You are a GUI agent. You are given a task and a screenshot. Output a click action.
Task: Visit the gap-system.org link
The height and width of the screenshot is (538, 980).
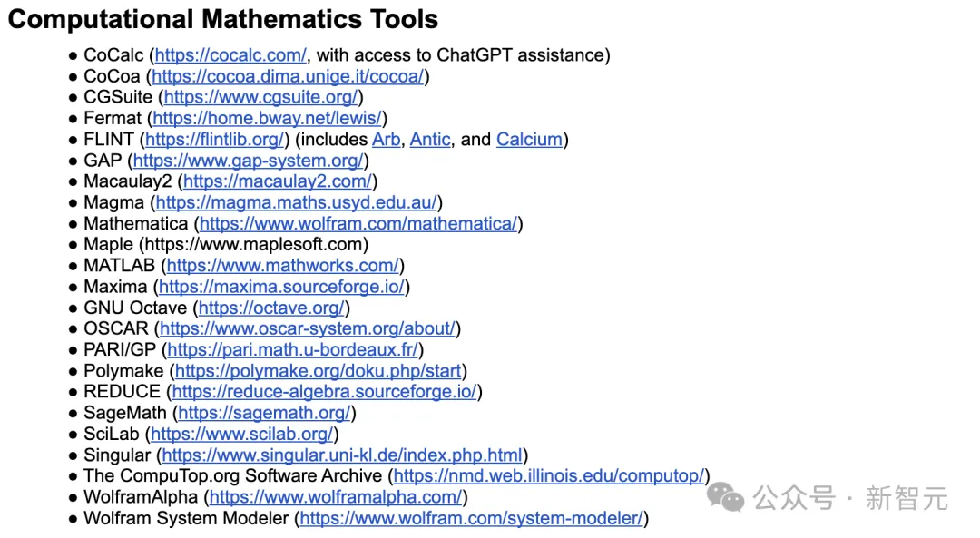(x=248, y=161)
